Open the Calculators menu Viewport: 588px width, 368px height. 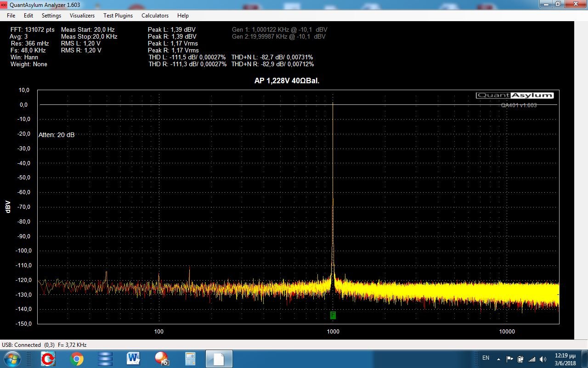coord(155,15)
